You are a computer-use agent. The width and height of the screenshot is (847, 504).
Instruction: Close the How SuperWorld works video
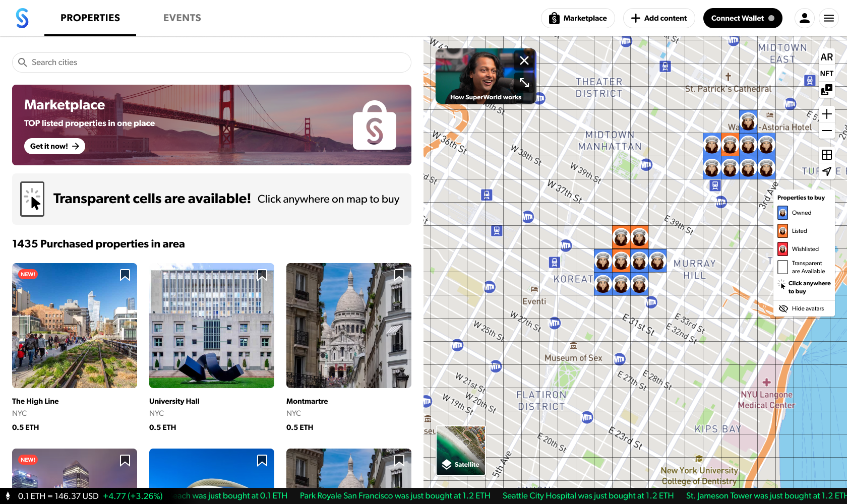pos(524,60)
